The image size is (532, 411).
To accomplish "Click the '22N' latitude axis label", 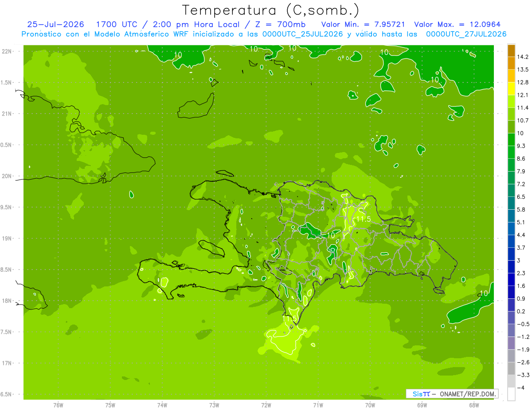I will coord(7,51).
